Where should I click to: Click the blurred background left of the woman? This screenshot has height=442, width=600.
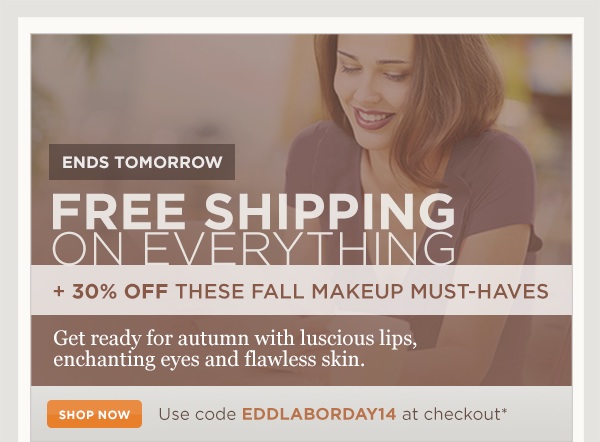172,88
